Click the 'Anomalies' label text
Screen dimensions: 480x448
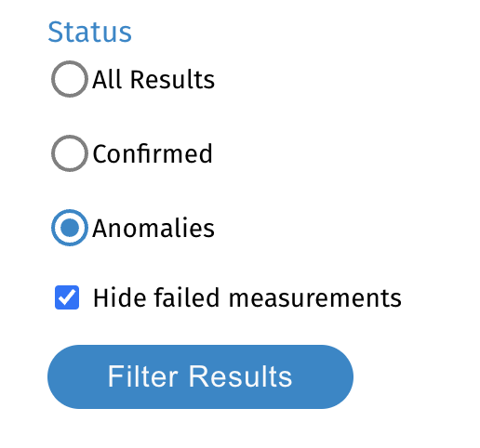pos(153,228)
